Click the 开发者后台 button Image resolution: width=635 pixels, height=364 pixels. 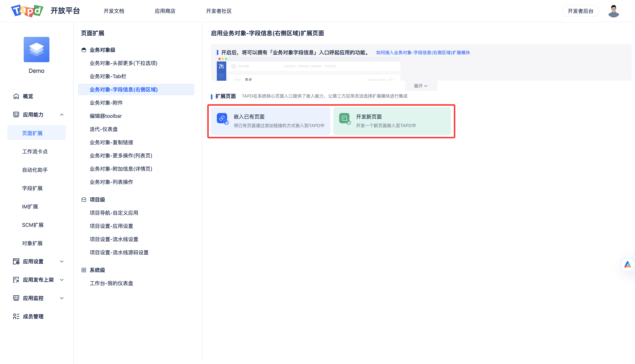point(581,11)
